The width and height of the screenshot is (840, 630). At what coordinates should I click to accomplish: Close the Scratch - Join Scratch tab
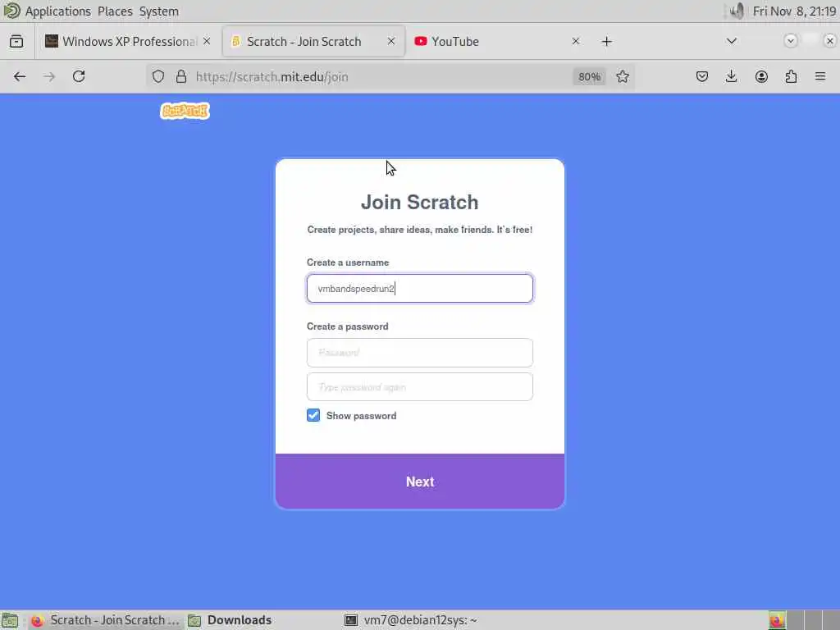[391, 41]
